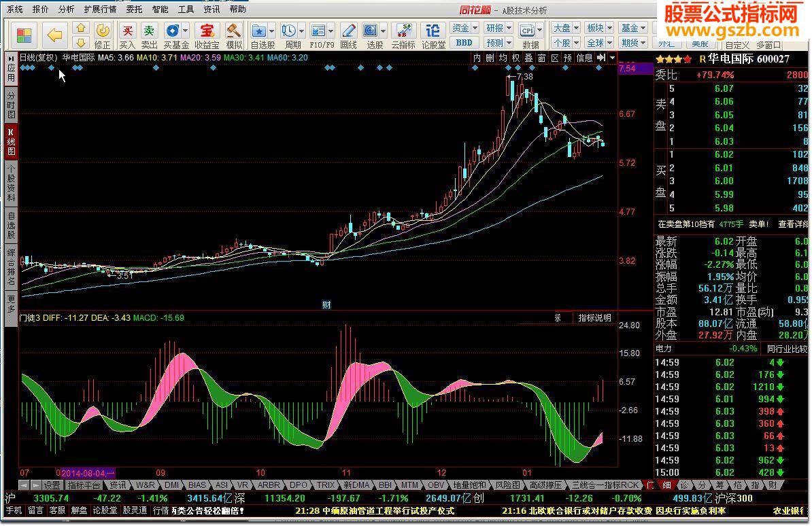This screenshot has height=526, width=812.
Task: Click the 买入 buy icon
Action: click(127, 31)
